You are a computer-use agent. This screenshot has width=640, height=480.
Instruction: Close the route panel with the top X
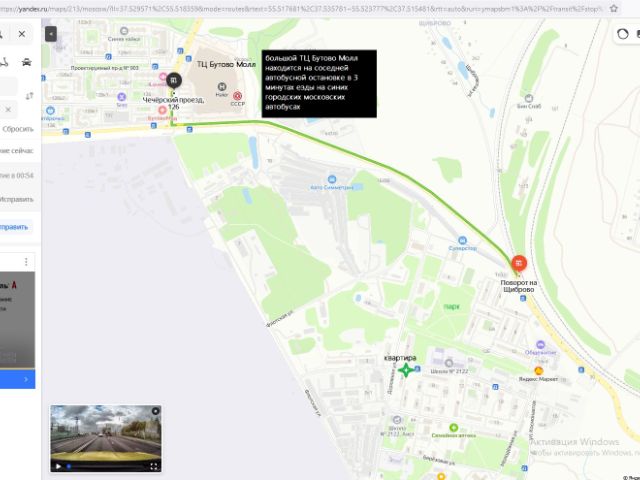[22, 34]
